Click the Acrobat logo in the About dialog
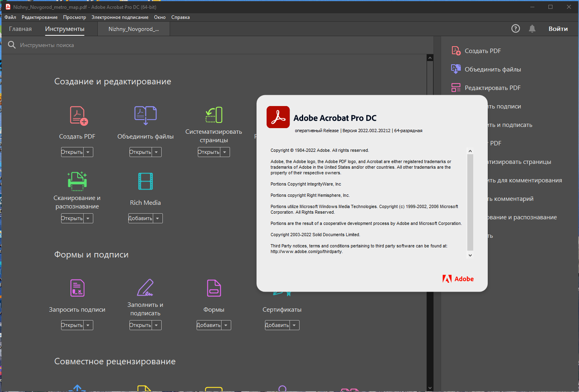The height and width of the screenshot is (392, 579). [278, 117]
